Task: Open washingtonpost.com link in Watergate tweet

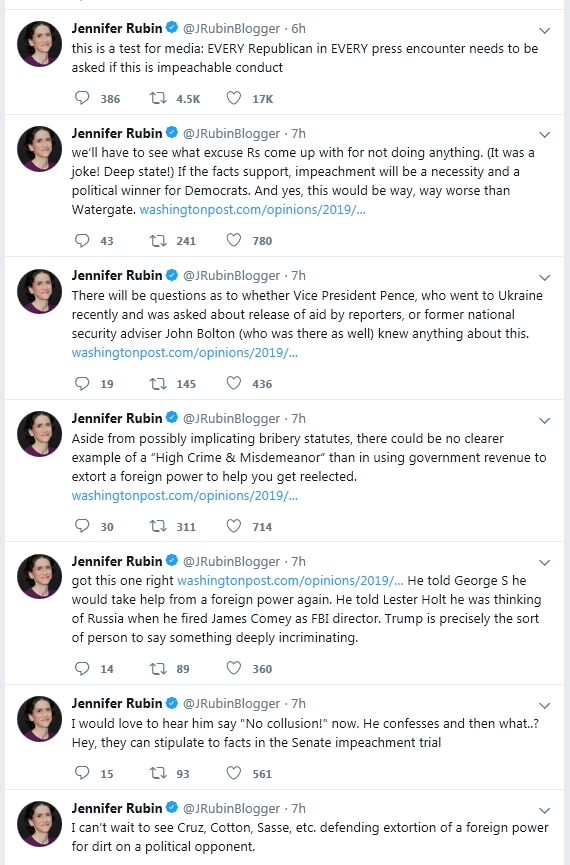Action: coord(252,210)
